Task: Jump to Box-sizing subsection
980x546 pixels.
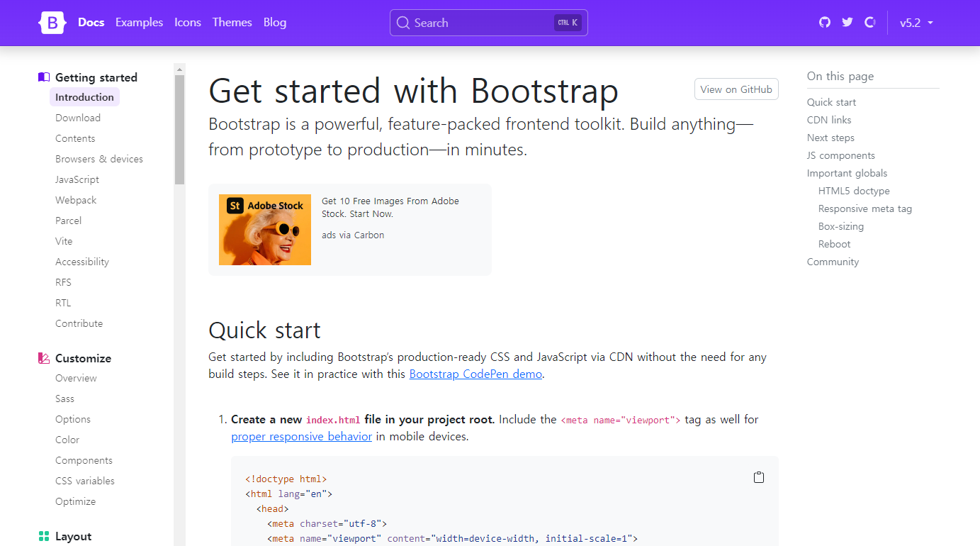Action: 841,226
